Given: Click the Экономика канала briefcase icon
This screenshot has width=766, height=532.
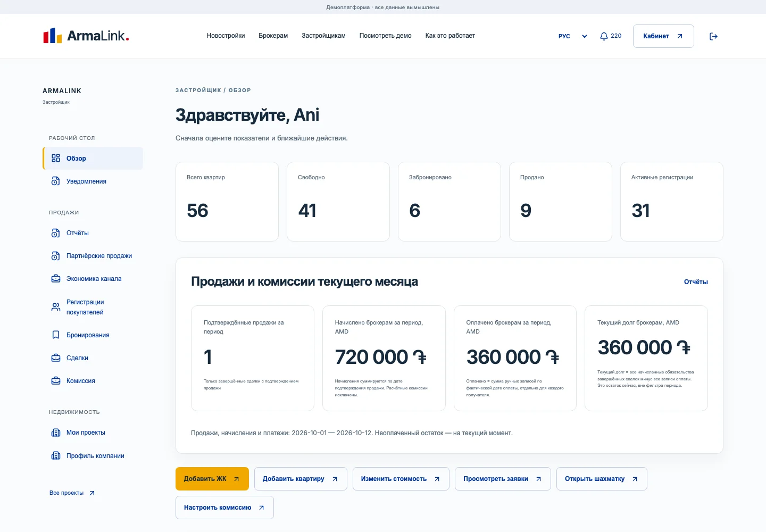Looking at the screenshot, I should pos(56,278).
